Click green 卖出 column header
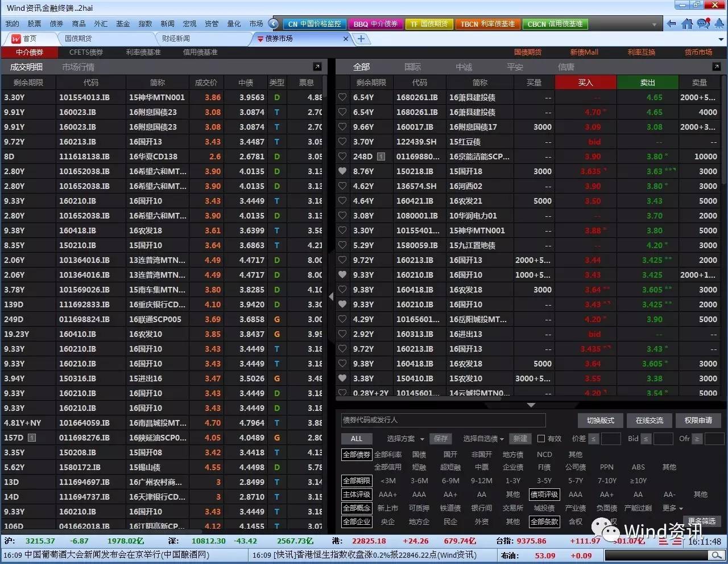Viewport: 728px width, 564px height. [x=647, y=83]
